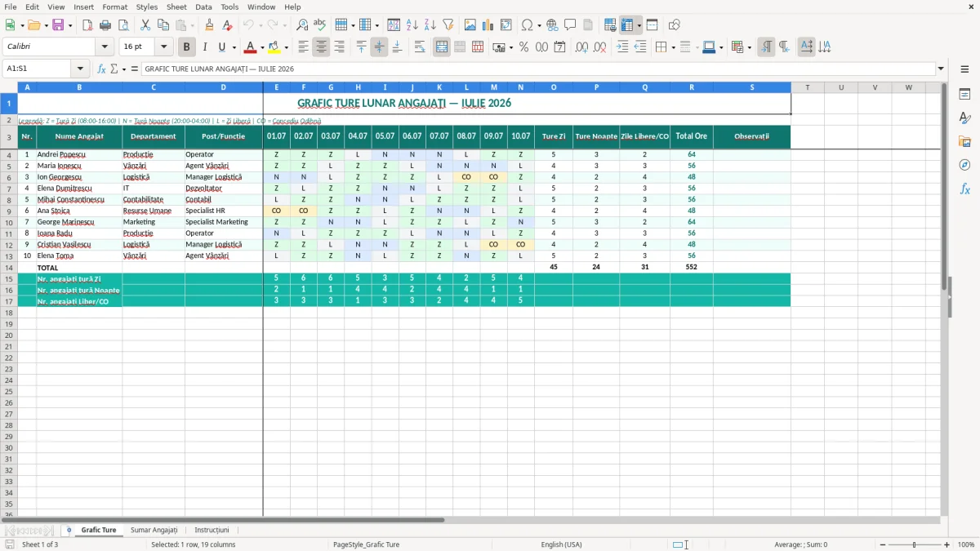Open the Borders dropdown arrow
Image resolution: width=980 pixels, height=551 pixels.
point(673,47)
